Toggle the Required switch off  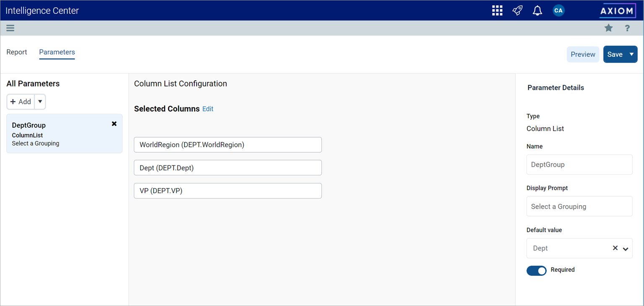(x=537, y=271)
